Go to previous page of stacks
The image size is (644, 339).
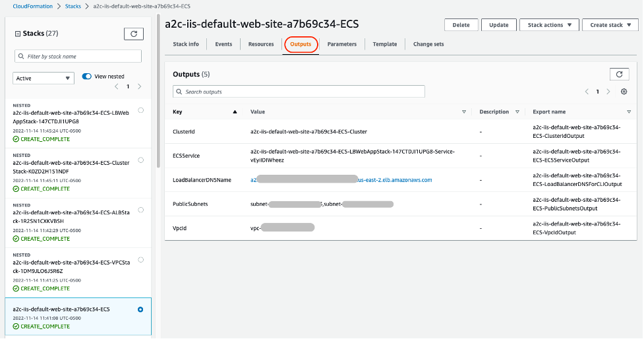pos(117,86)
